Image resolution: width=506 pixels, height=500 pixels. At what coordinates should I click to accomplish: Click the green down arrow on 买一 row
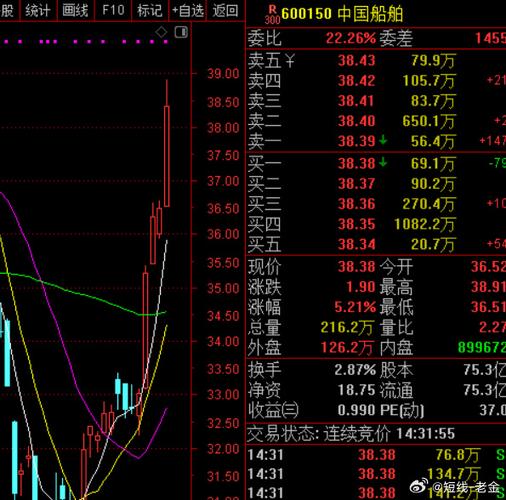tap(383, 162)
